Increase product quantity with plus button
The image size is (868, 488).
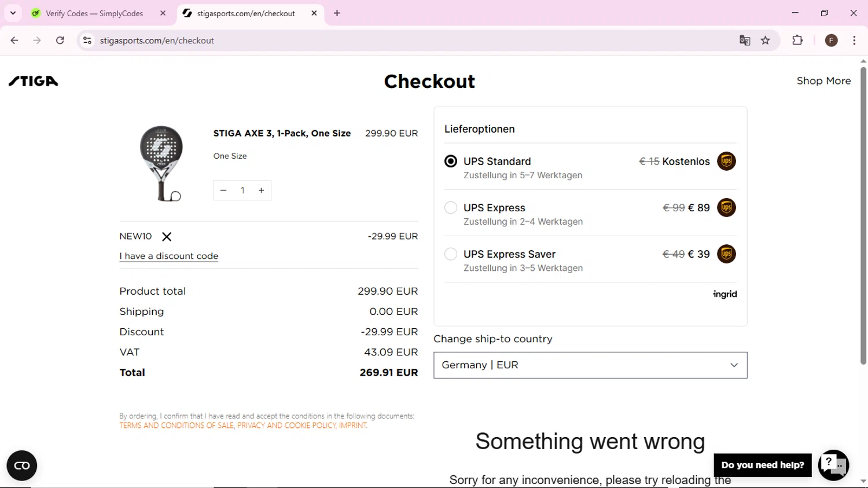[x=262, y=190]
